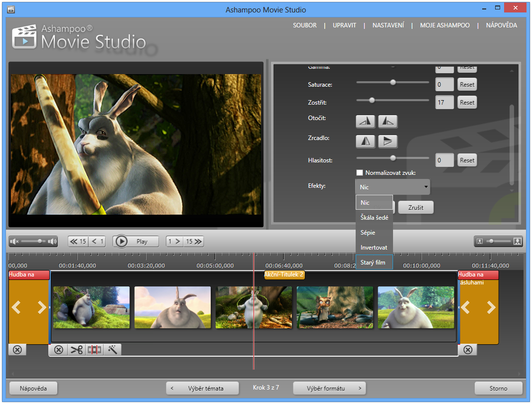Screen dimensions: 532x404
Task: Open the Efekty dropdown showing Nic
Action: pos(393,187)
